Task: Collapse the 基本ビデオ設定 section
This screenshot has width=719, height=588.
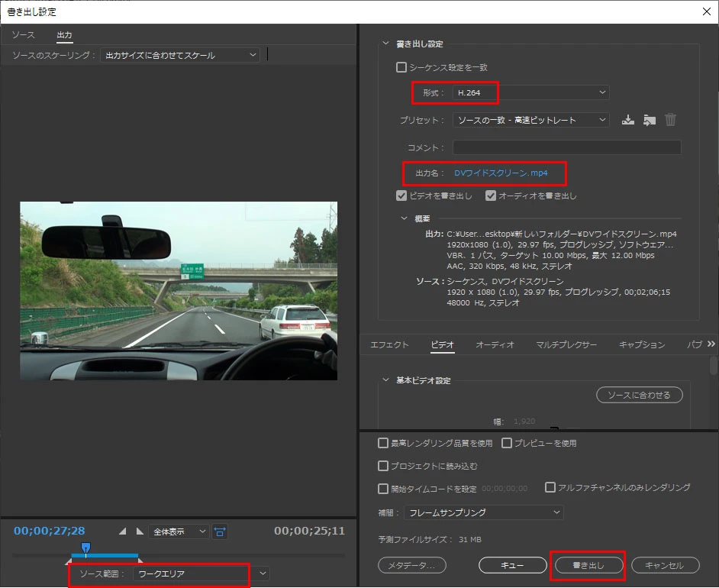Action: coord(385,380)
